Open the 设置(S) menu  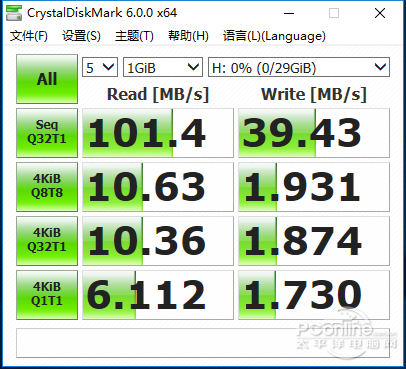pos(81,36)
